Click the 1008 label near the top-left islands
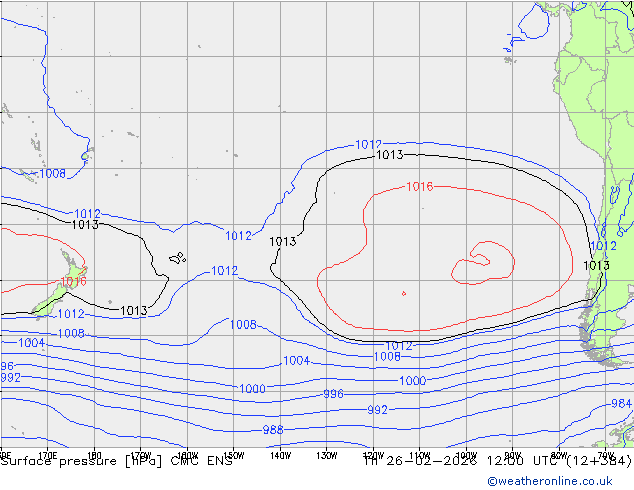 tap(53, 174)
